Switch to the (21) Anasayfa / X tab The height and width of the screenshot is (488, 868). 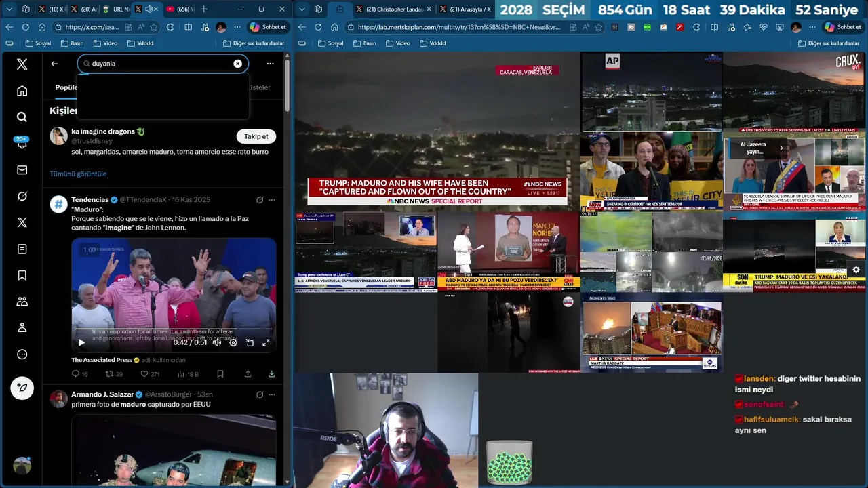coord(465,9)
